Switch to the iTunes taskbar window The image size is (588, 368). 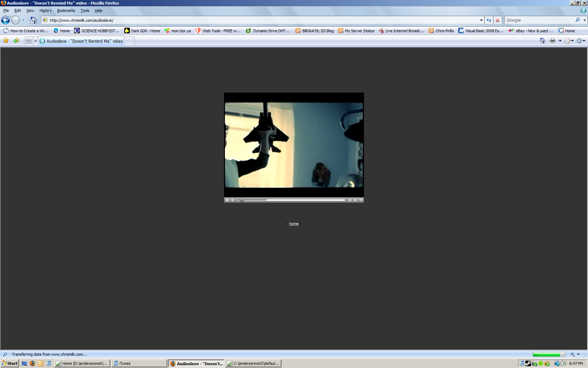pyautogui.click(x=139, y=363)
